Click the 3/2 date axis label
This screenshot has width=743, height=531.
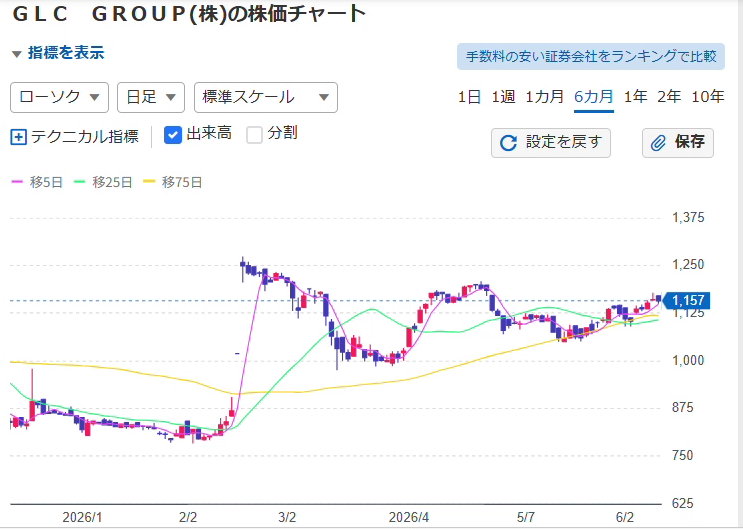(287, 517)
